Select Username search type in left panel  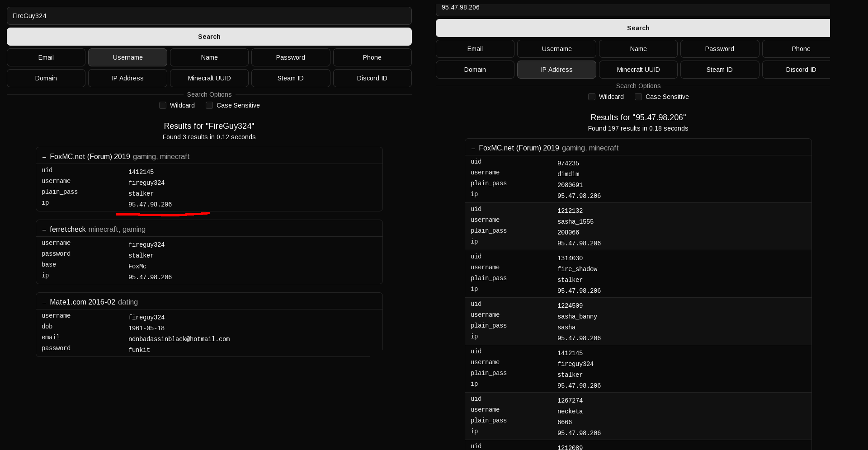click(127, 57)
